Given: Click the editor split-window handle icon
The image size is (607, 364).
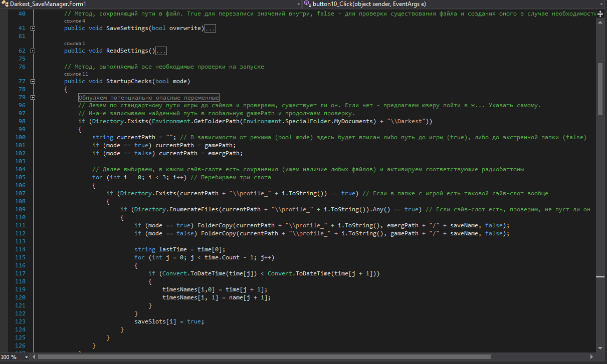Looking at the screenshot, I should [600, 15].
